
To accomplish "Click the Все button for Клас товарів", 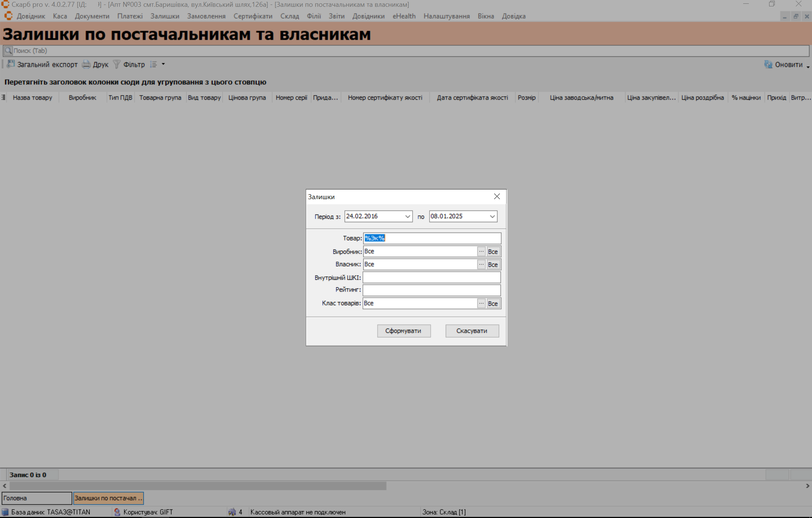I will tap(493, 303).
